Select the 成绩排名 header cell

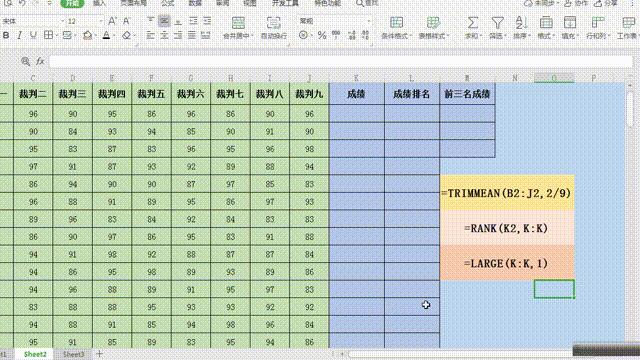(411, 94)
